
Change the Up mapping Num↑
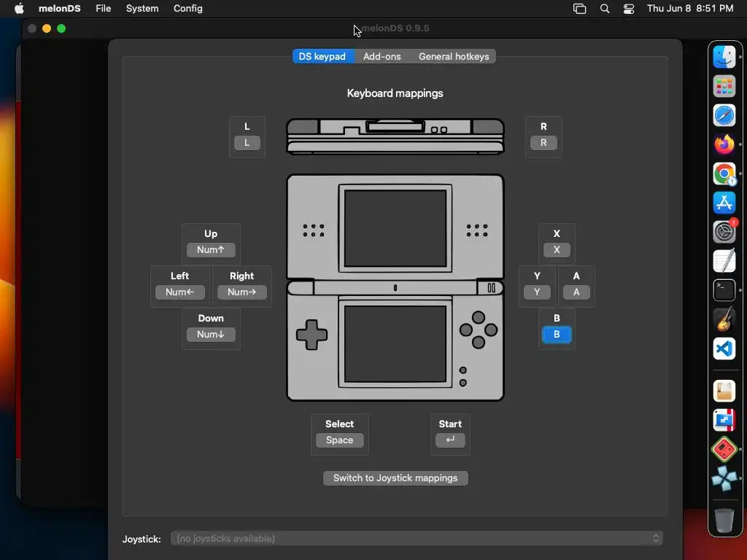coord(211,250)
